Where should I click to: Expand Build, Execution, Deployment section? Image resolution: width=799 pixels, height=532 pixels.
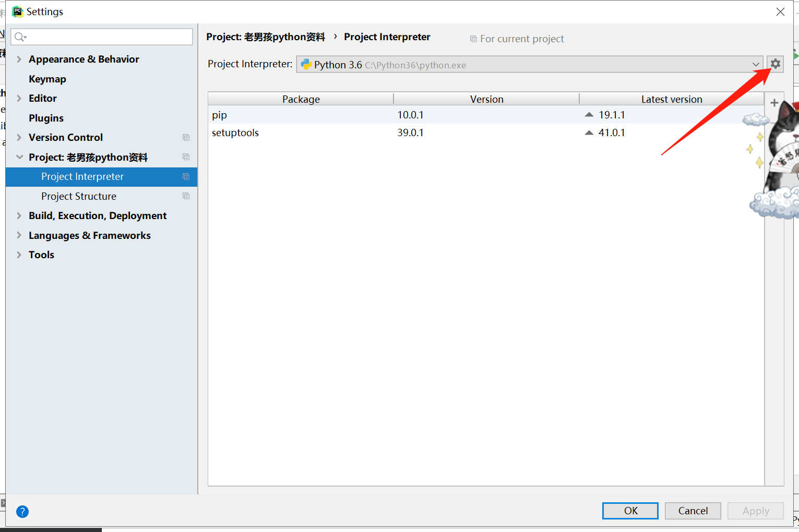click(x=19, y=216)
